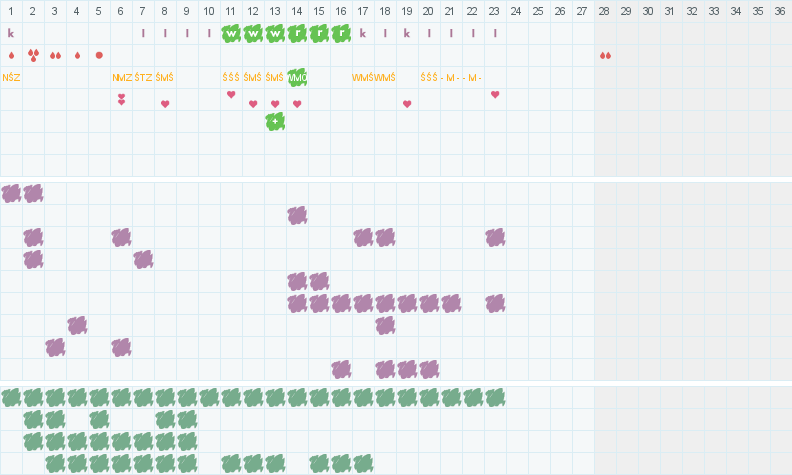Click the STZ code on day 7
The width and height of the screenshot is (792, 475).
point(143,77)
